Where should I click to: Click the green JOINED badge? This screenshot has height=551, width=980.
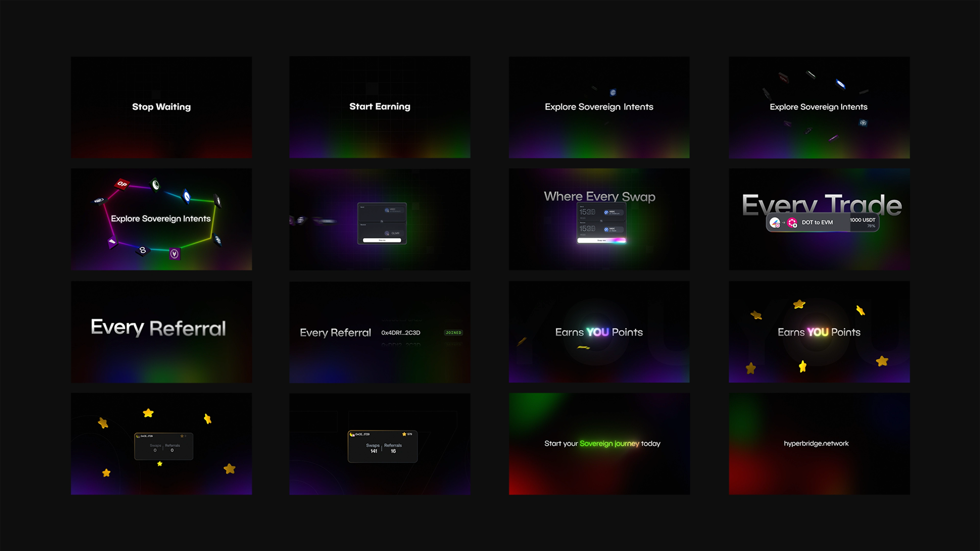[453, 333]
